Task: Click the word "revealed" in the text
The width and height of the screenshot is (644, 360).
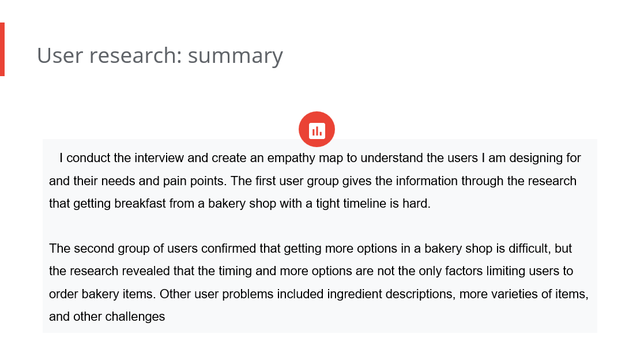Action: coord(144,271)
